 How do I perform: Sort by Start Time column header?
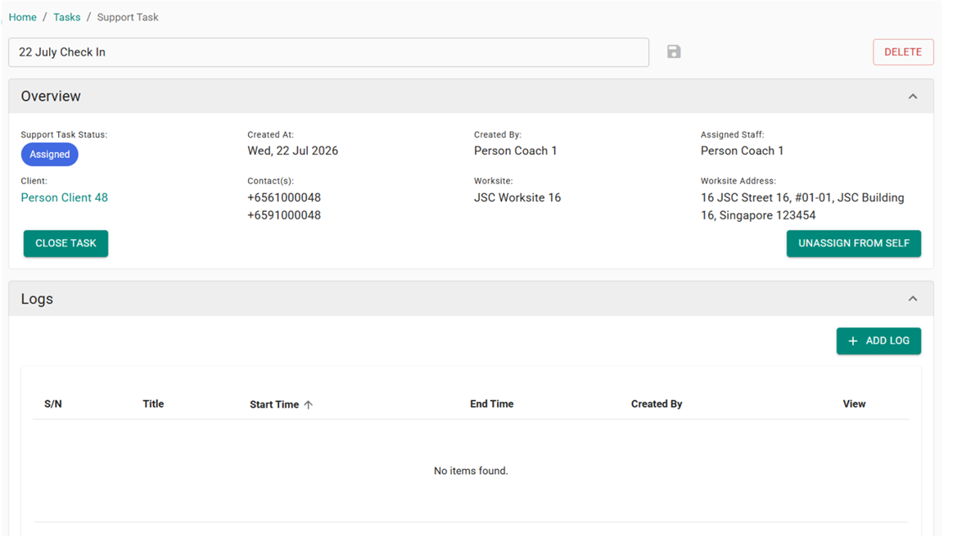[x=274, y=404]
